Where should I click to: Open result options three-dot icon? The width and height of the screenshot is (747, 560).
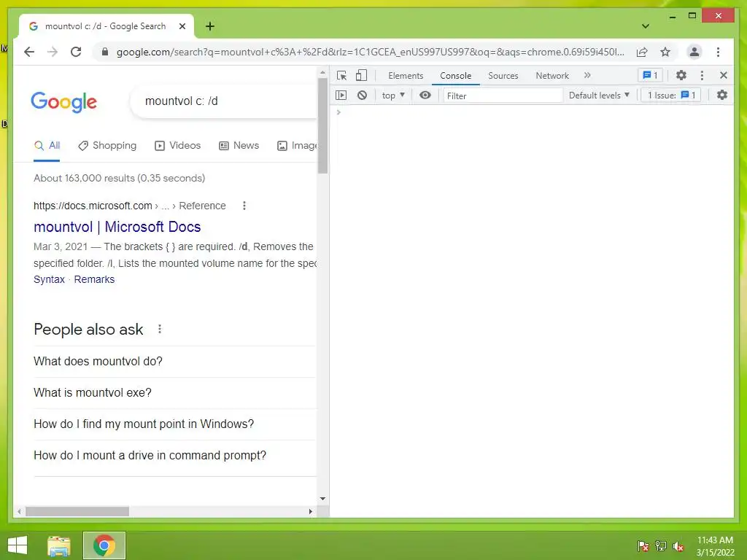[244, 206]
